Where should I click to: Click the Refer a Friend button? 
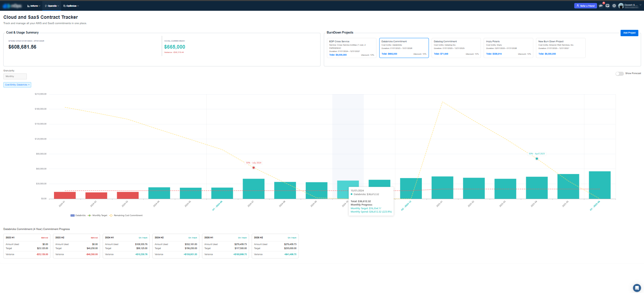tap(585, 6)
